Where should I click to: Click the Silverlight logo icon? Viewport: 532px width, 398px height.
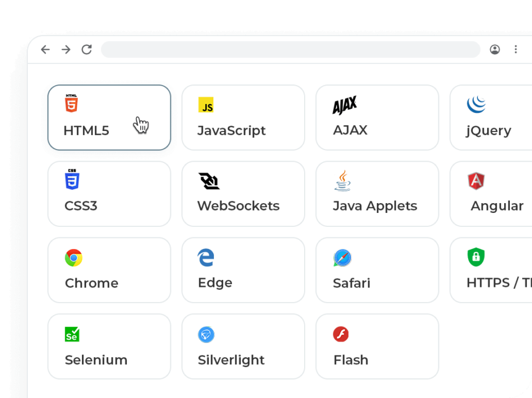(205, 335)
